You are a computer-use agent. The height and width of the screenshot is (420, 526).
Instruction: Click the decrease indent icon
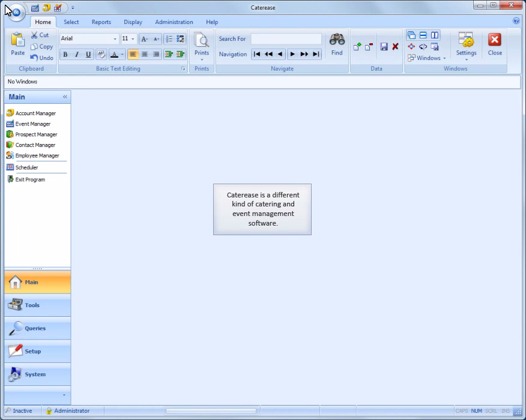(x=169, y=55)
